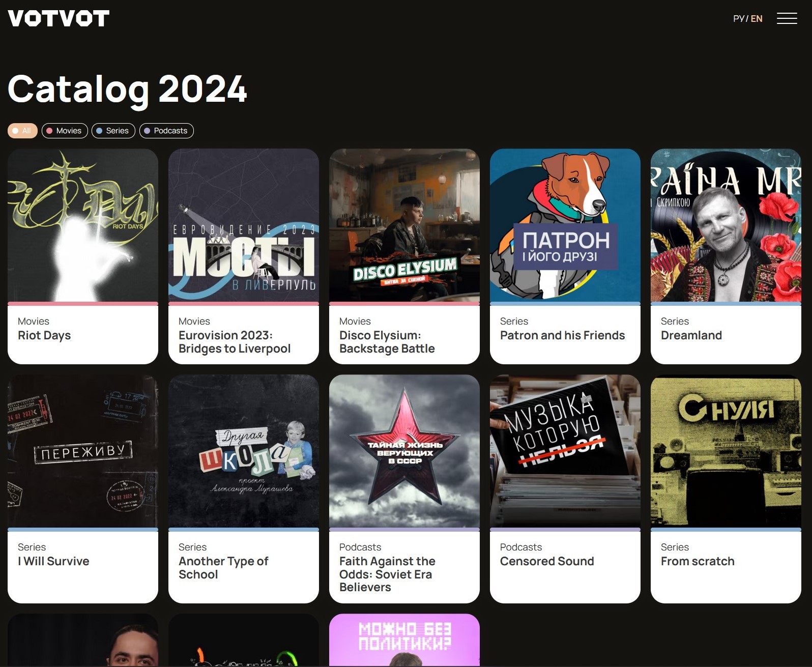812x667 pixels.
Task: Open Eurovision 2023: Bridges to Liverpool title
Action: tap(235, 342)
